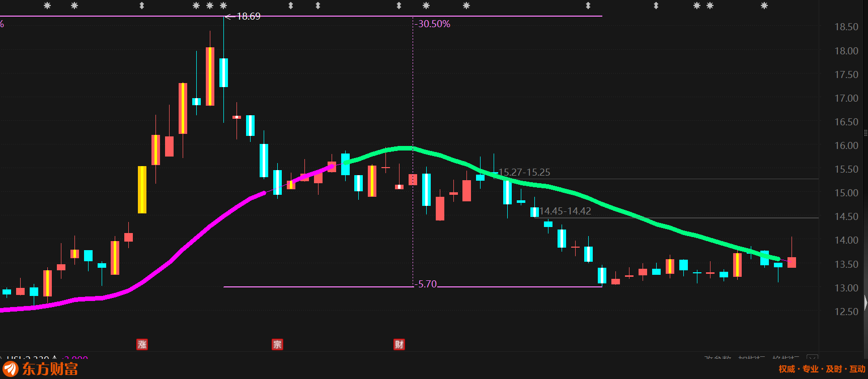Click the leftmost asterisk event marker
This screenshot has width=868, height=379.
(47, 6)
